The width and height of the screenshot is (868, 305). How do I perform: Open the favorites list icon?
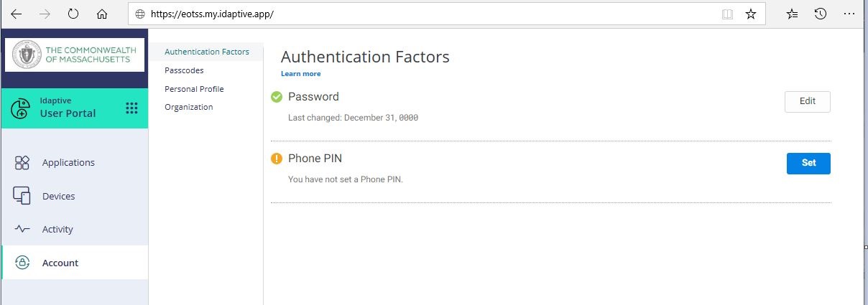click(793, 14)
